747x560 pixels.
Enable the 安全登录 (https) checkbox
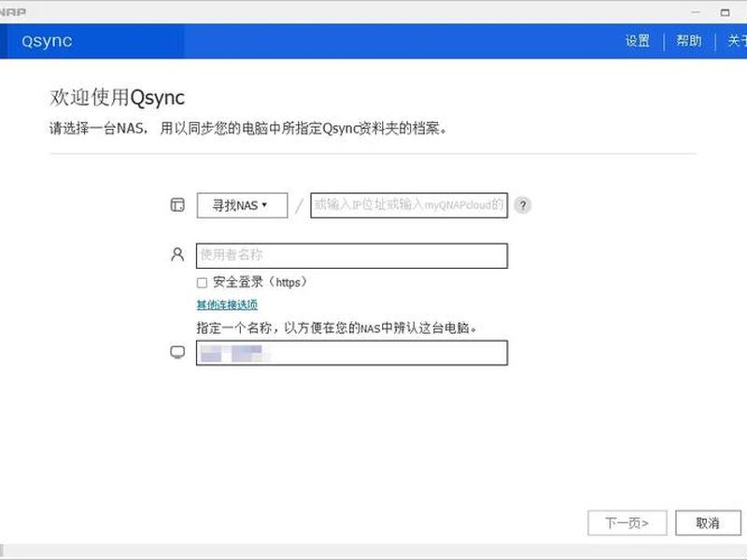pyautogui.click(x=202, y=283)
